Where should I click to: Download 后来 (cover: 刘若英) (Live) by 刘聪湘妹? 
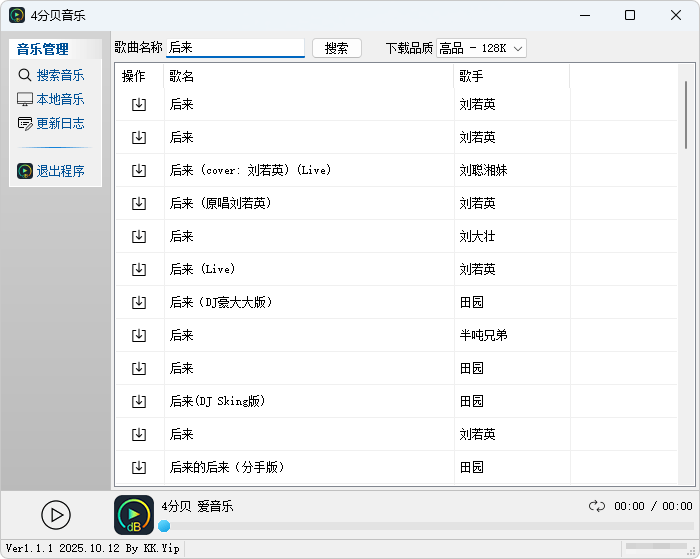click(x=139, y=170)
